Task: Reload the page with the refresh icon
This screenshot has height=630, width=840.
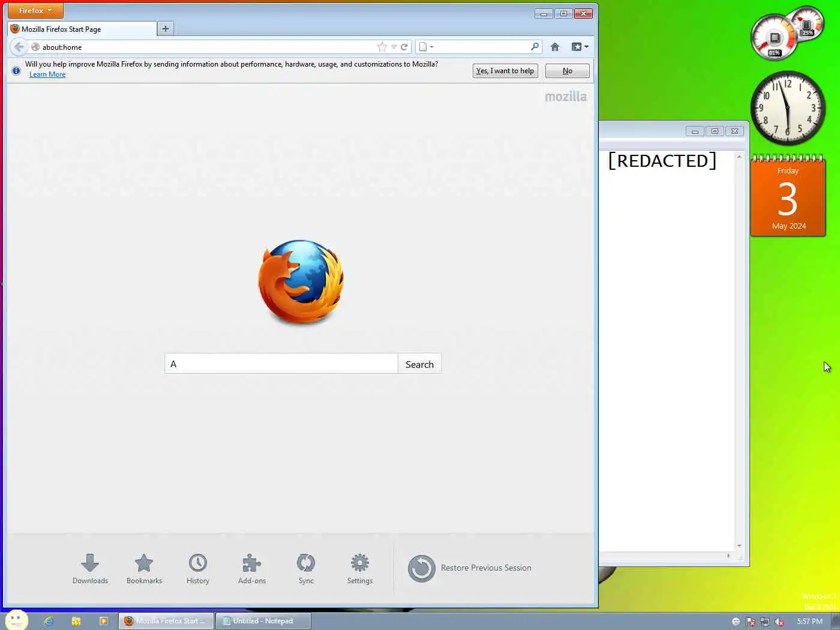Action: [404, 47]
